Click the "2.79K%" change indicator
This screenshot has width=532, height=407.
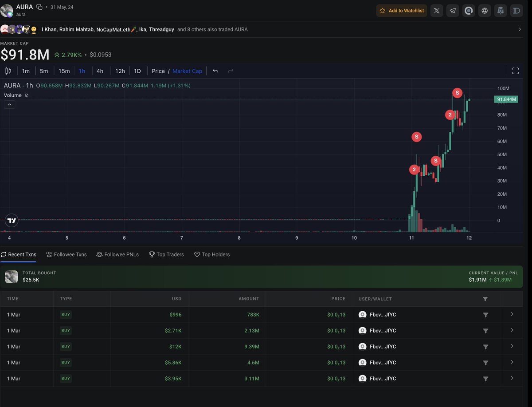tap(68, 55)
